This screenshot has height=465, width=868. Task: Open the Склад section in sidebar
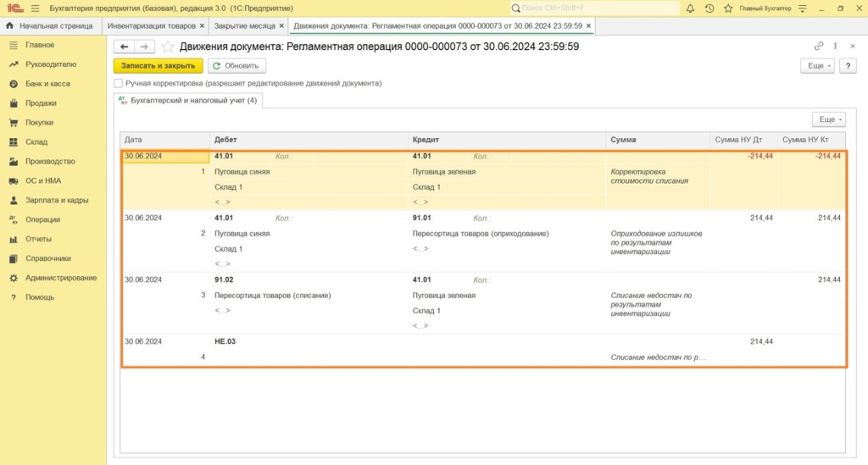tap(36, 142)
